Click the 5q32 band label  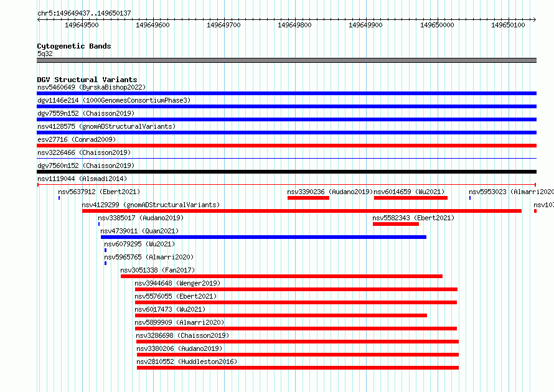coord(45,54)
